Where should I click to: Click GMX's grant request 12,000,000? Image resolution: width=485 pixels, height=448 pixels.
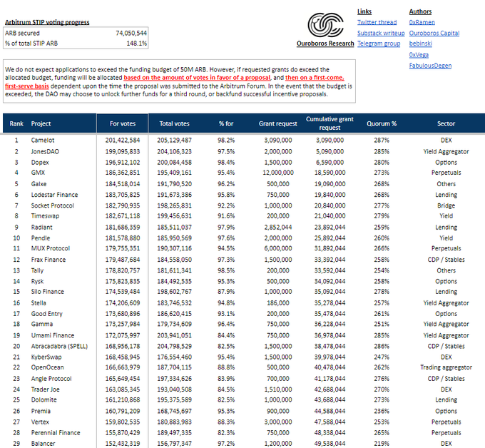pyautogui.click(x=278, y=173)
